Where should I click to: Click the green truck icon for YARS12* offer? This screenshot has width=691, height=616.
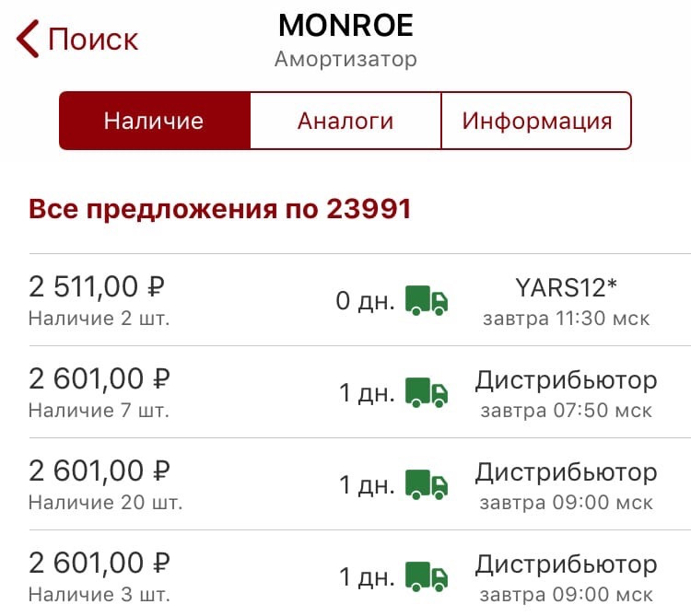(427, 301)
